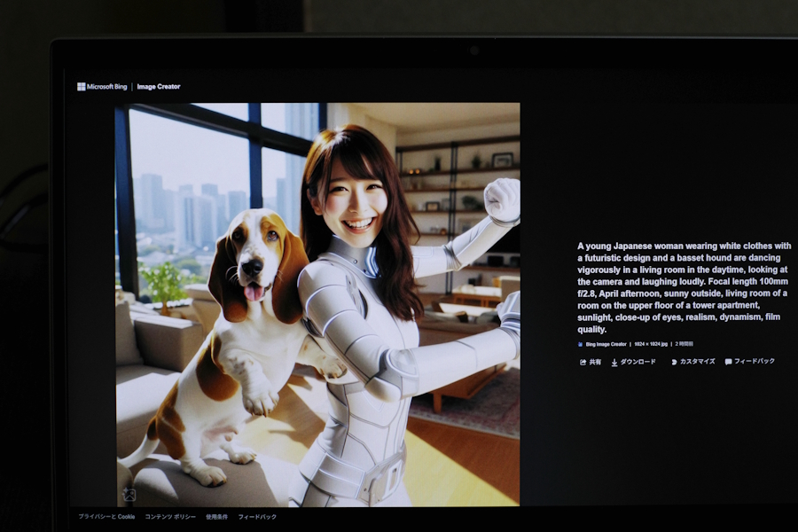Viewport: 798px width, 532px height.
Task: Click the generated woman and dog image
Action: (318, 304)
